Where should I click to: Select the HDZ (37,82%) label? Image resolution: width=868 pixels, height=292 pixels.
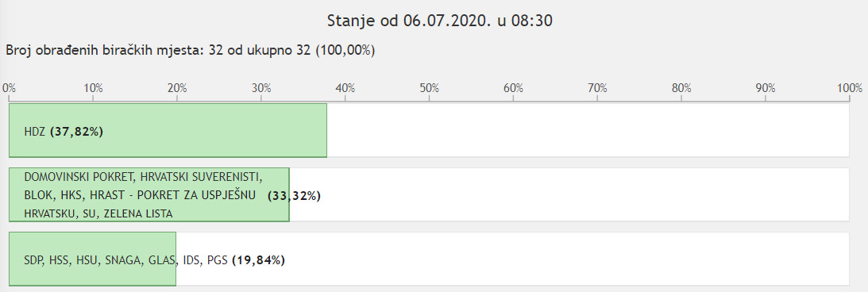(64, 132)
